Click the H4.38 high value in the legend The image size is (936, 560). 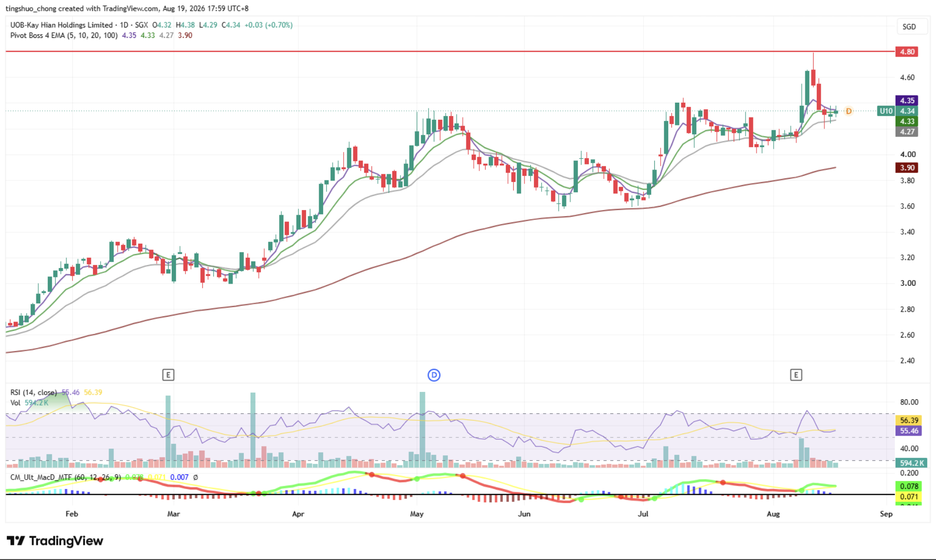185,25
